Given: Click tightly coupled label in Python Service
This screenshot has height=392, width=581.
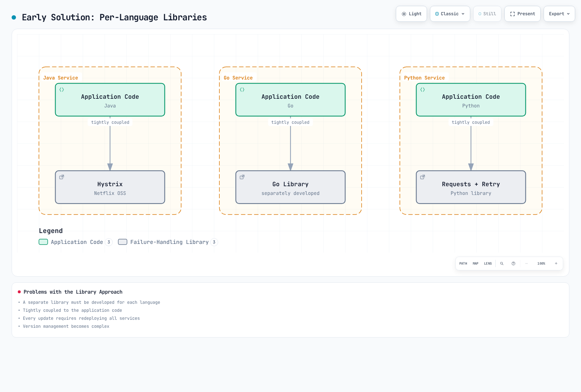Looking at the screenshot, I should click(471, 122).
